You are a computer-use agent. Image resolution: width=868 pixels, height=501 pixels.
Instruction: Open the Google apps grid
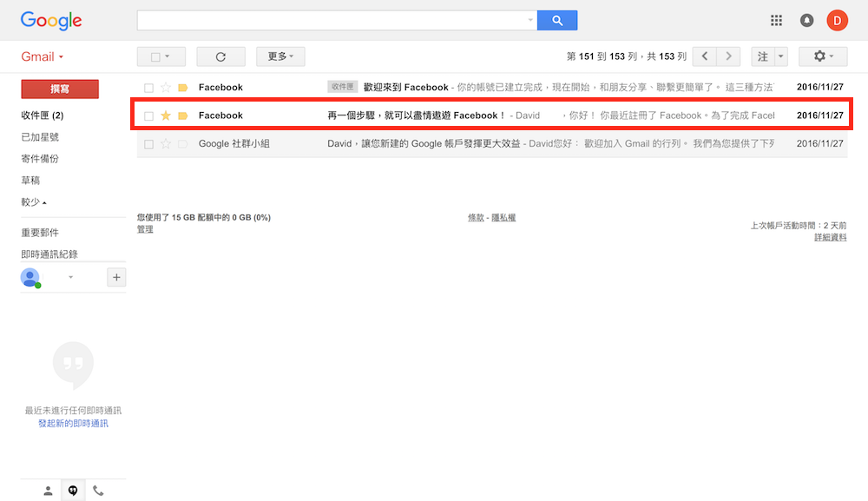tap(776, 21)
